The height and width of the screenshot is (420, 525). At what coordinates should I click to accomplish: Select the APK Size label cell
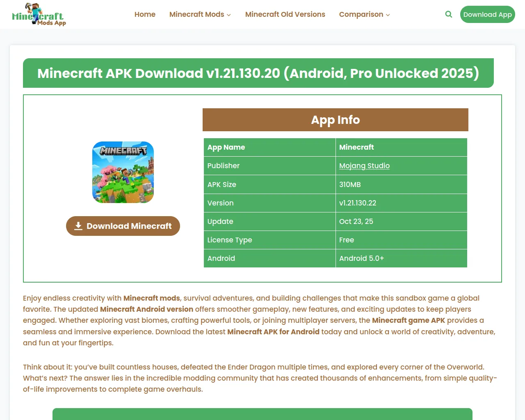[269, 185]
